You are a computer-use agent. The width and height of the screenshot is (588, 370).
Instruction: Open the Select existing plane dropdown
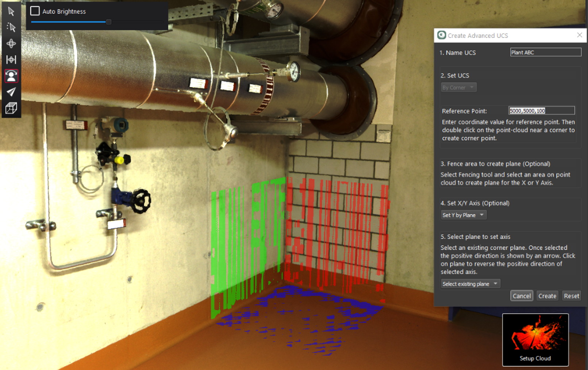pos(470,284)
